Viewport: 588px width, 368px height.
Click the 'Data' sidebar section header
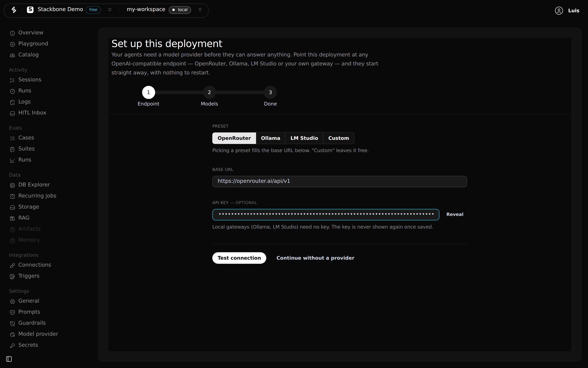(x=14, y=175)
